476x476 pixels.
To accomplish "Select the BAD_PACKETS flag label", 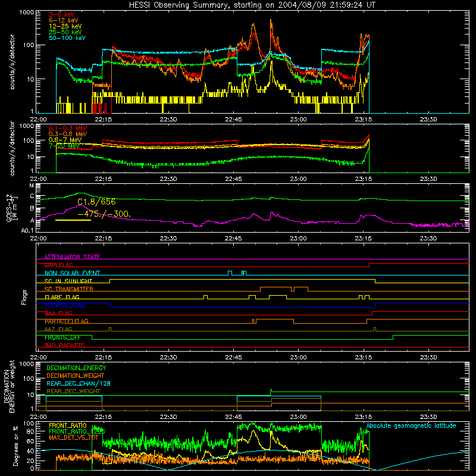I will 65,346.
